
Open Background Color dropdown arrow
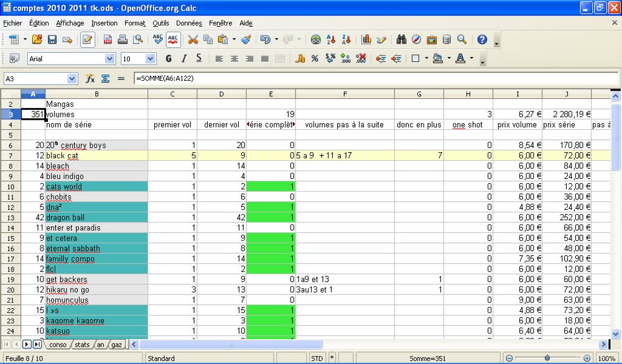449,58
